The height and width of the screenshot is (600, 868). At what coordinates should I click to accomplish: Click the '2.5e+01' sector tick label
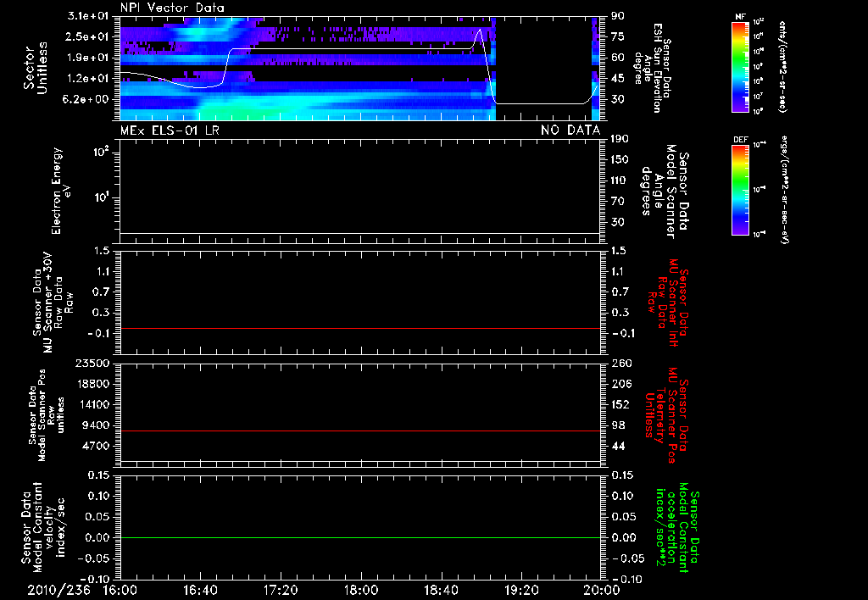pos(87,36)
